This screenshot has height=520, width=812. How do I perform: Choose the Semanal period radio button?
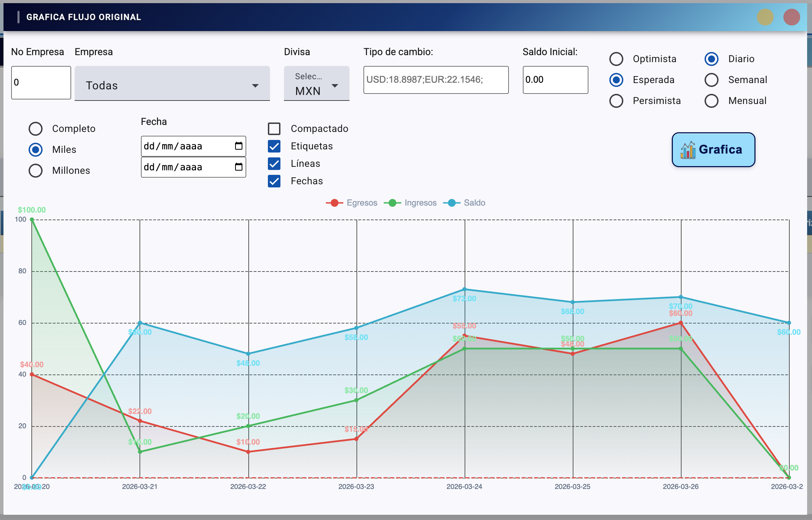point(712,80)
